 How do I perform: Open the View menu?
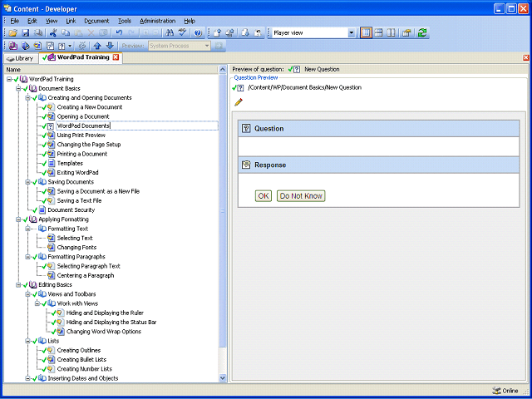click(52, 21)
